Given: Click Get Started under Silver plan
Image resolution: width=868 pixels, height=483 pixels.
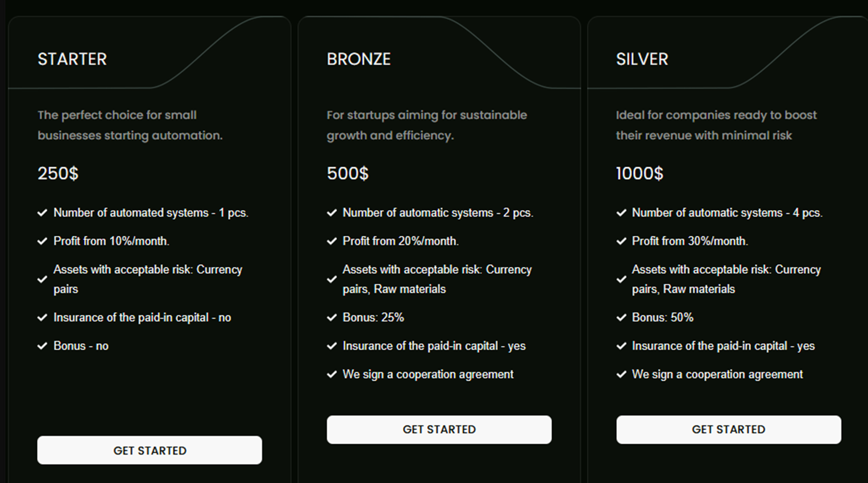Looking at the screenshot, I should click(729, 430).
